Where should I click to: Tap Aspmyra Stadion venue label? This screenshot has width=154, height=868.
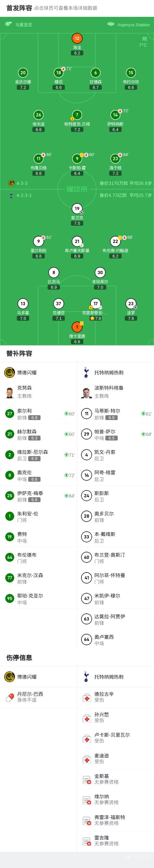pyautogui.click(x=134, y=25)
